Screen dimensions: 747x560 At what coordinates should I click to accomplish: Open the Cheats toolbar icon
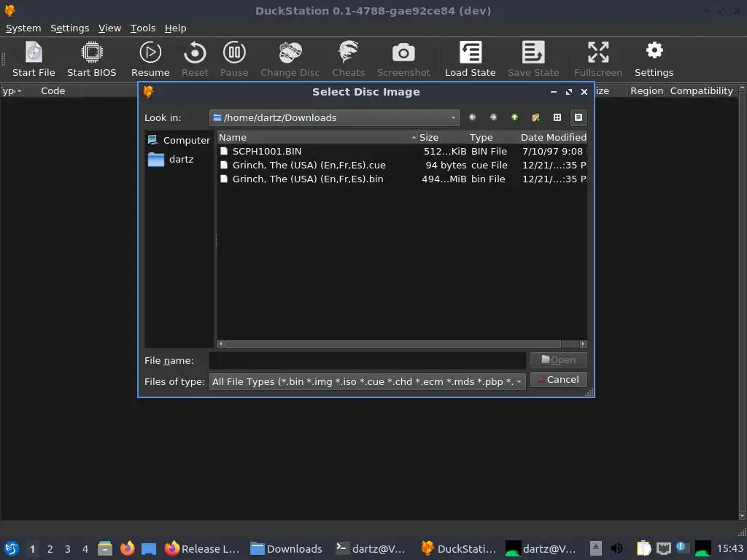(x=348, y=59)
